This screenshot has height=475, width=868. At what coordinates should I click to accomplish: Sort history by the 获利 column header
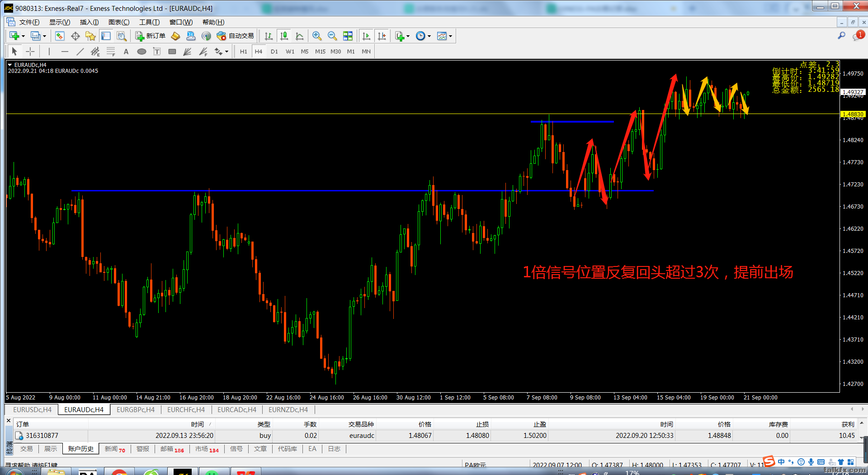coord(848,424)
